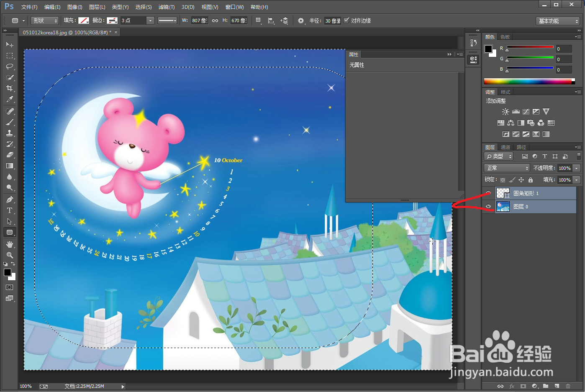Add a Curves adjustment
This screenshot has height=392, width=585.
(526, 112)
